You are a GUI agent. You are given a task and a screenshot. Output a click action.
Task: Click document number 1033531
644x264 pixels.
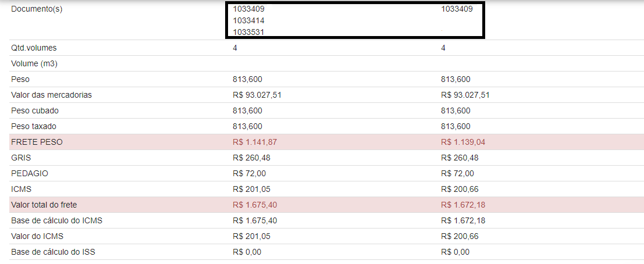pyautogui.click(x=248, y=33)
